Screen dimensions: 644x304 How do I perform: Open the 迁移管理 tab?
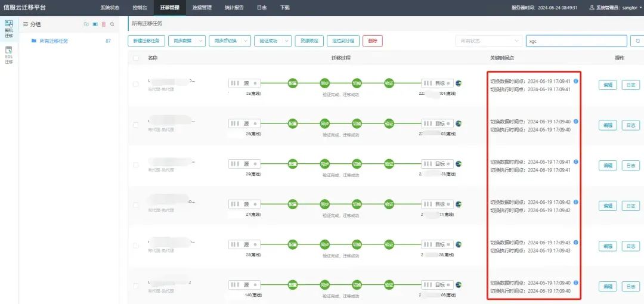pos(169,7)
